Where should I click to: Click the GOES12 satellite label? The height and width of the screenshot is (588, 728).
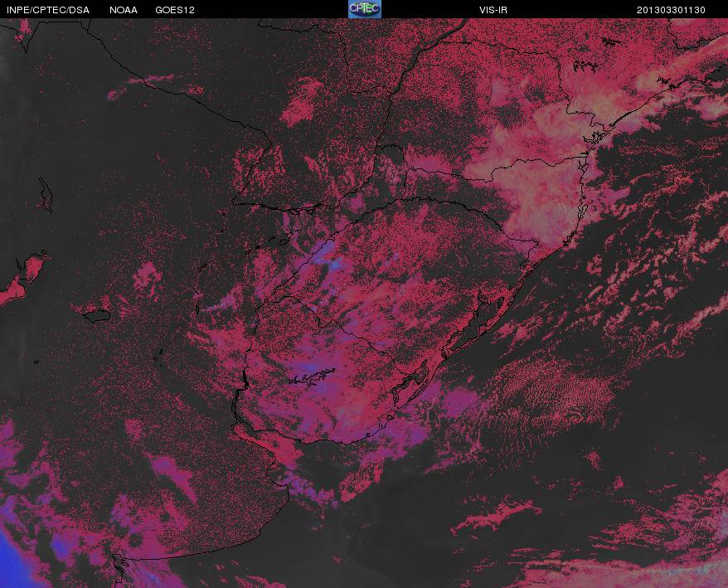pyautogui.click(x=175, y=10)
